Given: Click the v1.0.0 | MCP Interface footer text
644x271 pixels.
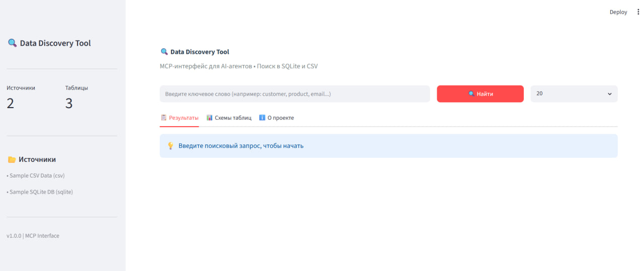Looking at the screenshot, I should 33,236.
